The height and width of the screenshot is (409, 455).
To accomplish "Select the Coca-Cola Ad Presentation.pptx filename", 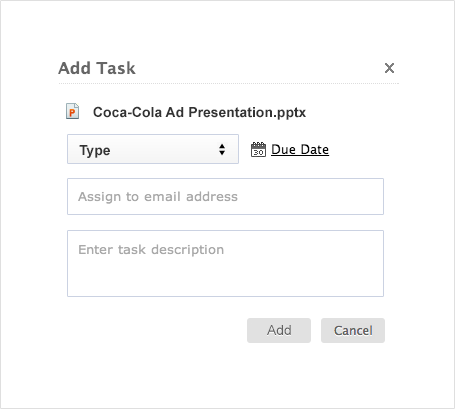I will (x=199, y=112).
